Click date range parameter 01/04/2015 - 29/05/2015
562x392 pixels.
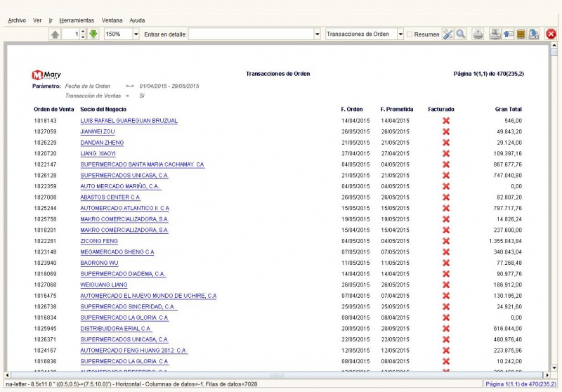tap(169, 86)
